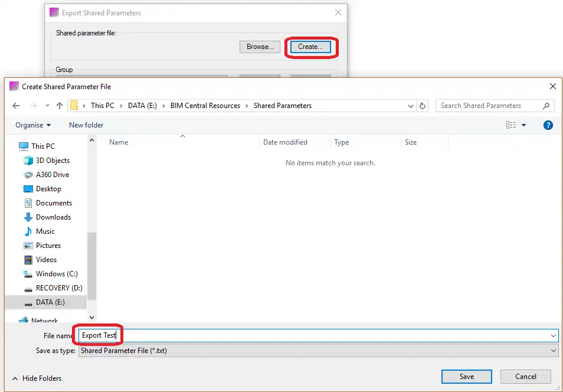Navigate to BIM Central Resources breadcrumb
Screen dimensions: 563x392
pyautogui.click(x=205, y=106)
